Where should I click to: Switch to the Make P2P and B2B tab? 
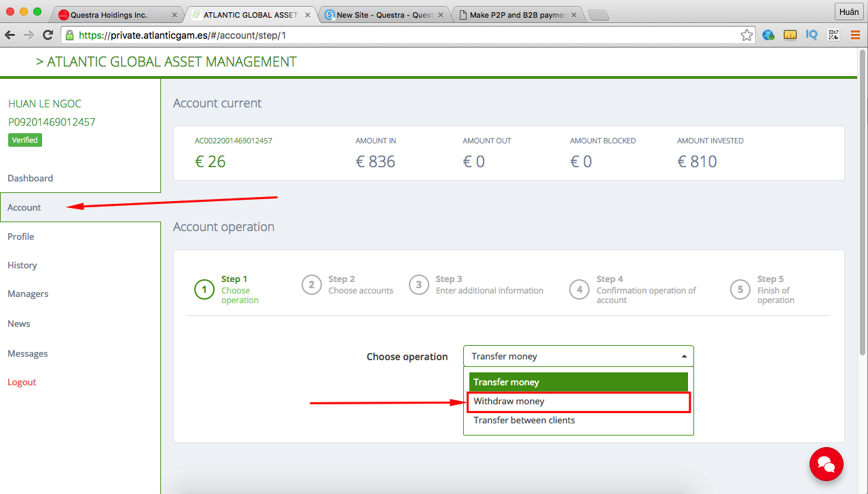point(518,14)
